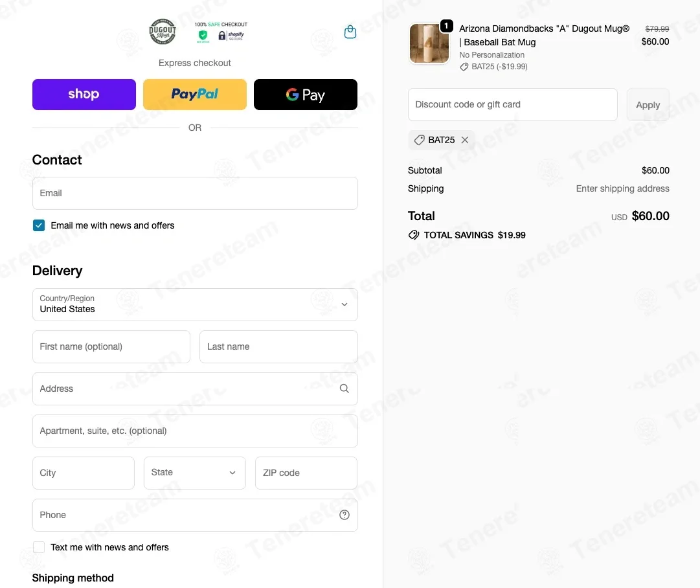Click the Total Savings tag icon

point(414,235)
